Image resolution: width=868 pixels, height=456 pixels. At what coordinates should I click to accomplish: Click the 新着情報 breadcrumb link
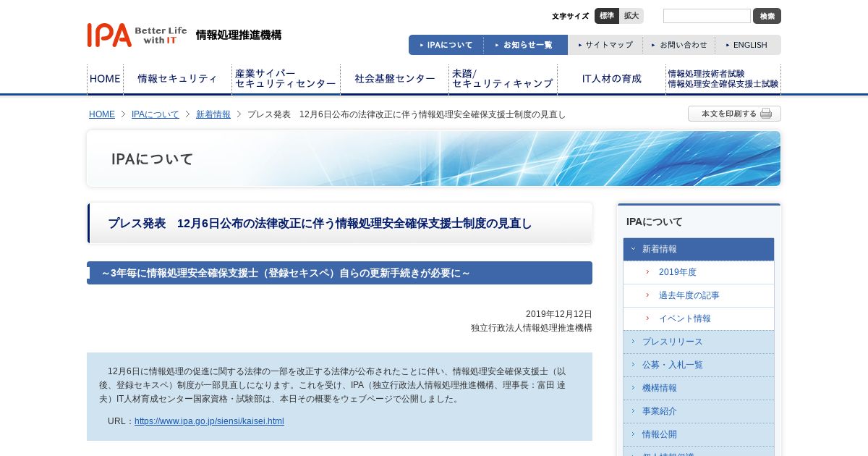[213, 114]
